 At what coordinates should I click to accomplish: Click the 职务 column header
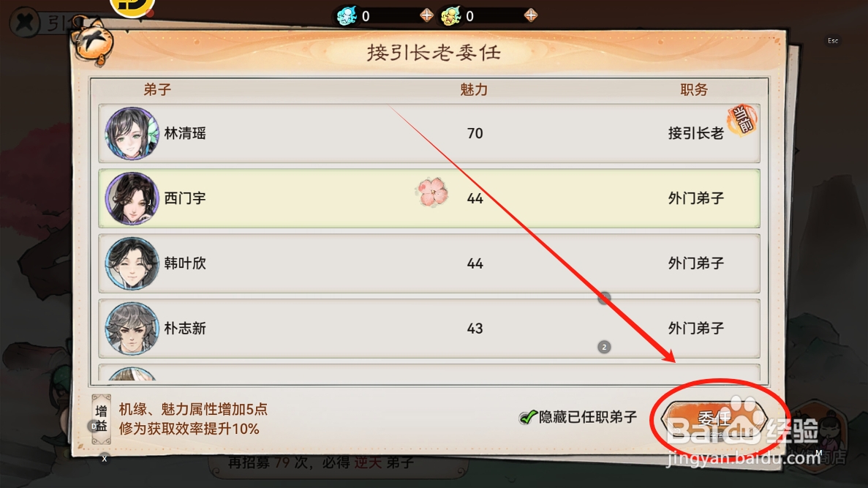pos(694,90)
